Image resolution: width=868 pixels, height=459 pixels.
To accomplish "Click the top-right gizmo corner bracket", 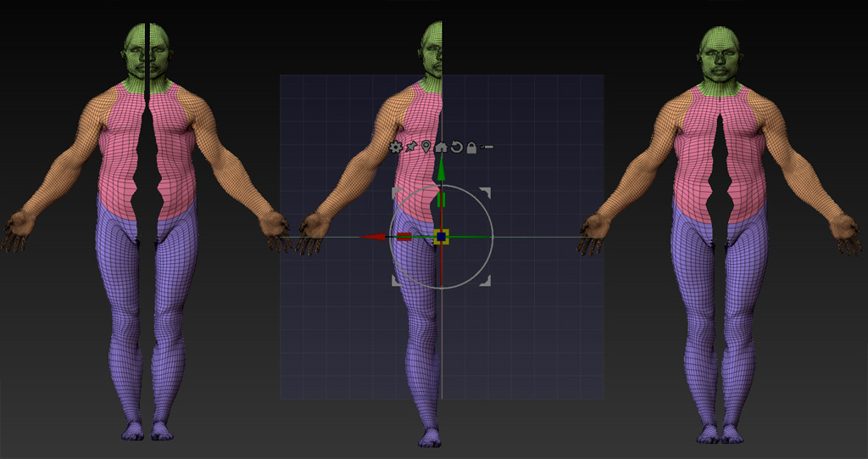I will 486,192.
